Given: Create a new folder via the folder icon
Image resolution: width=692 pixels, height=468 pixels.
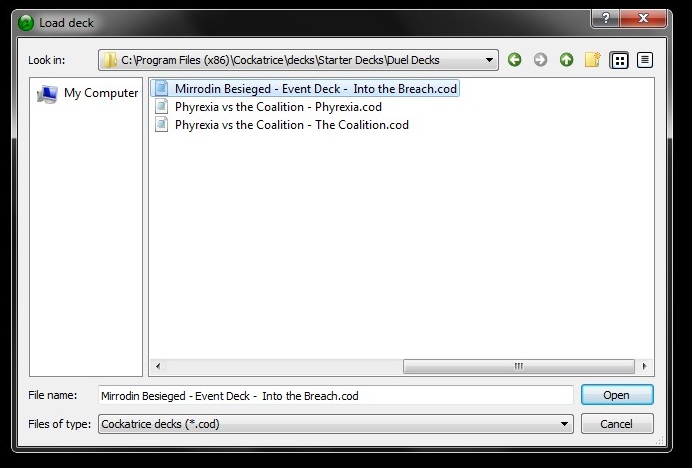Looking at the screenshot, I should (x=592, y=60).
